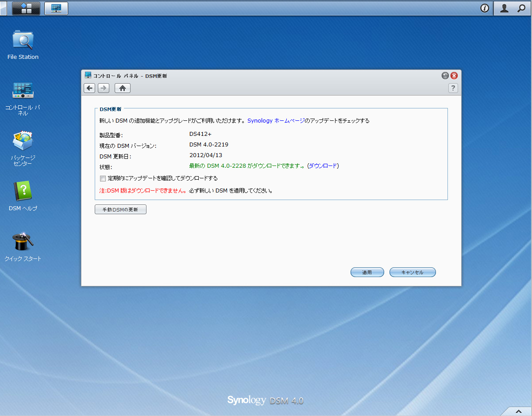
Task: Close the コントロール パネル window
Action: 454,76
